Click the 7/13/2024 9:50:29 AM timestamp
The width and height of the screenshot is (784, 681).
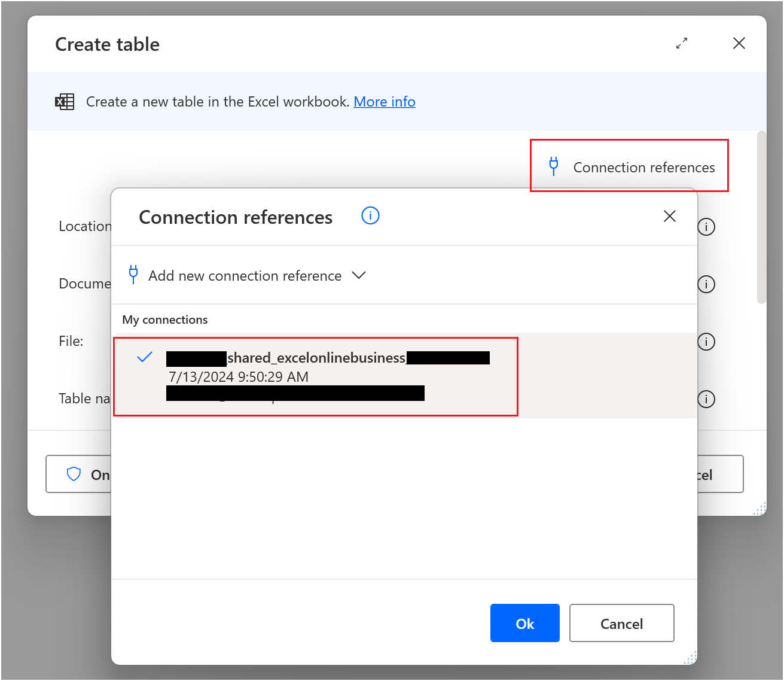point(239,377)
